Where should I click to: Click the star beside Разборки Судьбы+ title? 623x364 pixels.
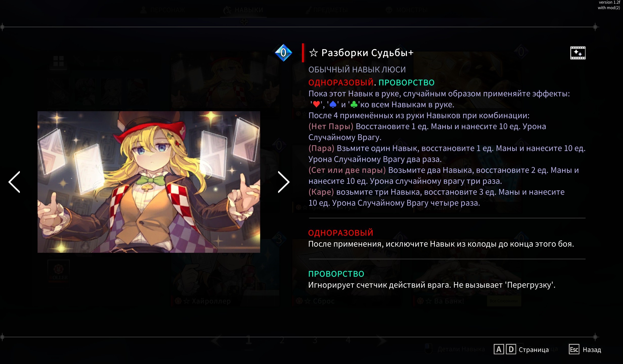pos(313,53)
